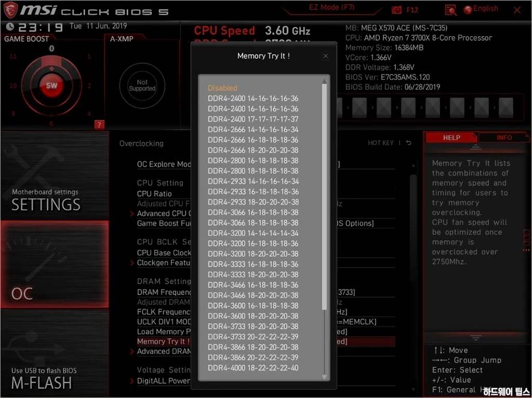This screenshot has height=398, width=532.
Task: Open the HOT KEY list
Action: tap(381, 143)
